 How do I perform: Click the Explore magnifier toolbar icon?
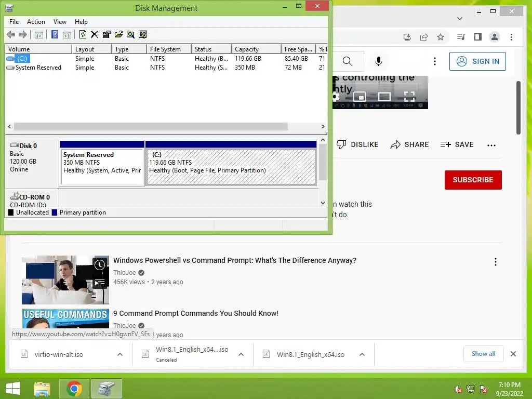click(130, 34)
